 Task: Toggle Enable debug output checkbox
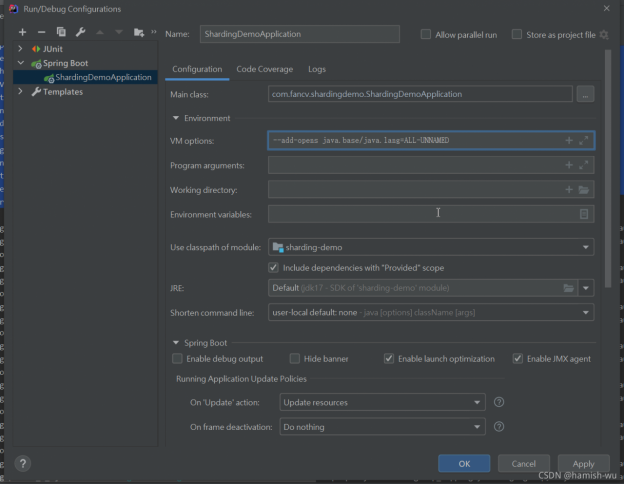click(x=178, y=358)
